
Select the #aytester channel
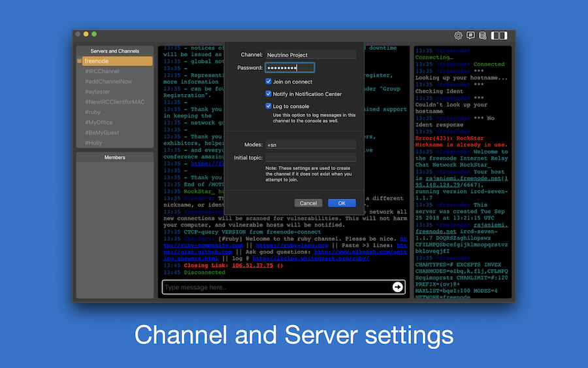(x=97, y=92)
